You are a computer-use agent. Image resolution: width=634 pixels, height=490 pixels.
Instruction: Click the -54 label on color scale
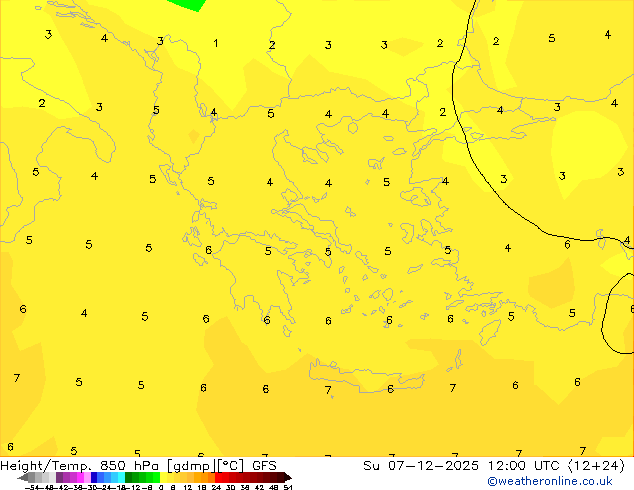click(30, 487)
